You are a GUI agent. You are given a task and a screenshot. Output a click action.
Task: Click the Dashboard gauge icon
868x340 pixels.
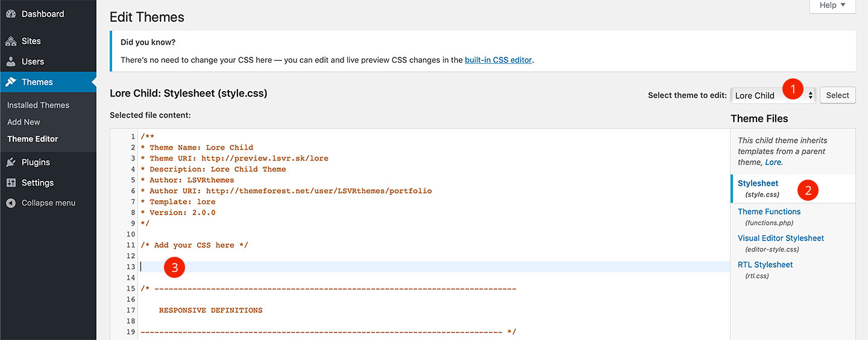[11, 14]
